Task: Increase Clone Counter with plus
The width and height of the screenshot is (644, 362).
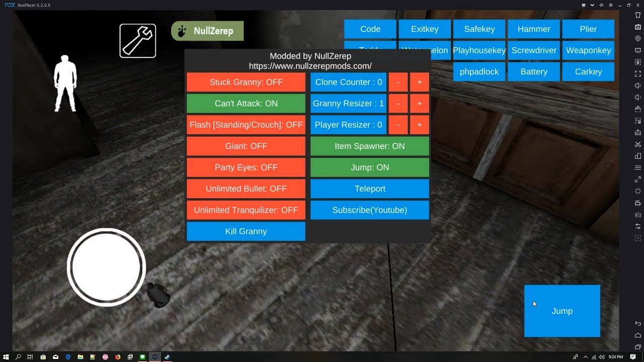Action: click(420, 82)
